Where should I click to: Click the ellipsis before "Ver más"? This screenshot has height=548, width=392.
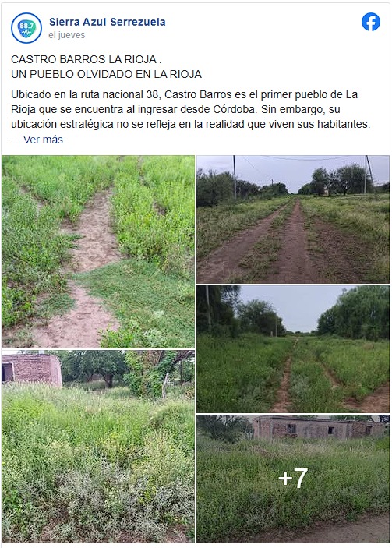click(x=16, y=141)
